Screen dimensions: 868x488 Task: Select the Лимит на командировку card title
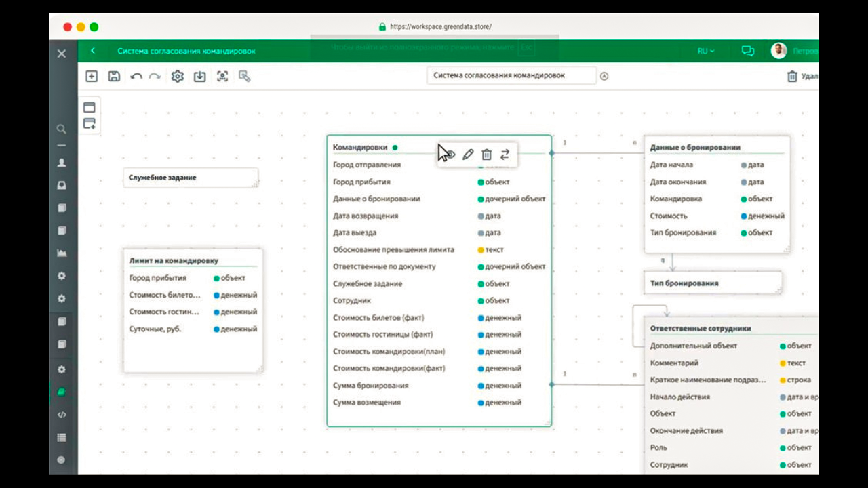click(x=174, y=260)
